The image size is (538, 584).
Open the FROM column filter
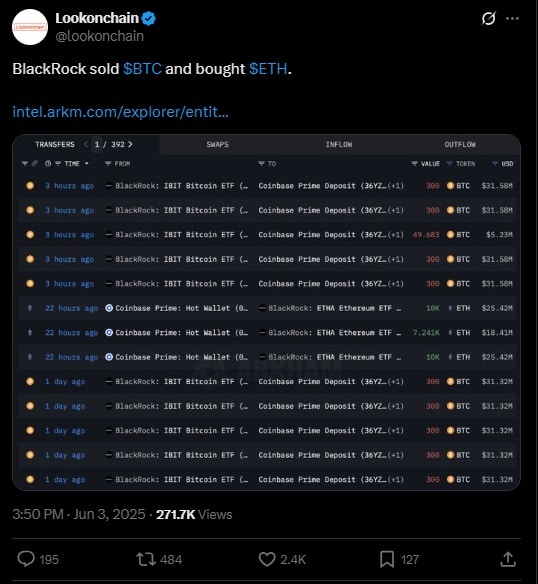click(108, 164)
